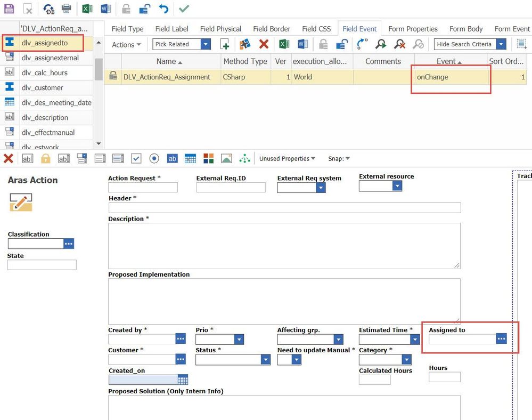This screenshot has height=420, width=532.
Task: Click the Assigned to ellipsis browse button
Action: tap(501, 338)
